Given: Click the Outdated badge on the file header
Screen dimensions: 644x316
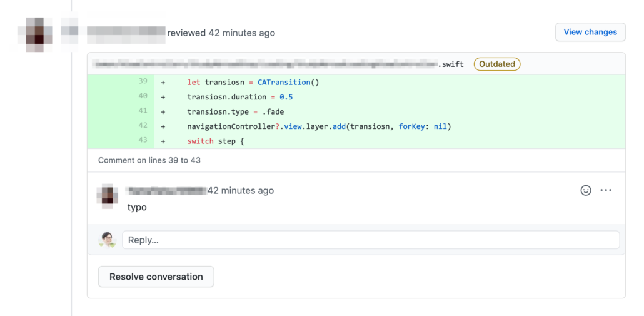Looking at the screenshot, I should click(x=497, y=64).
